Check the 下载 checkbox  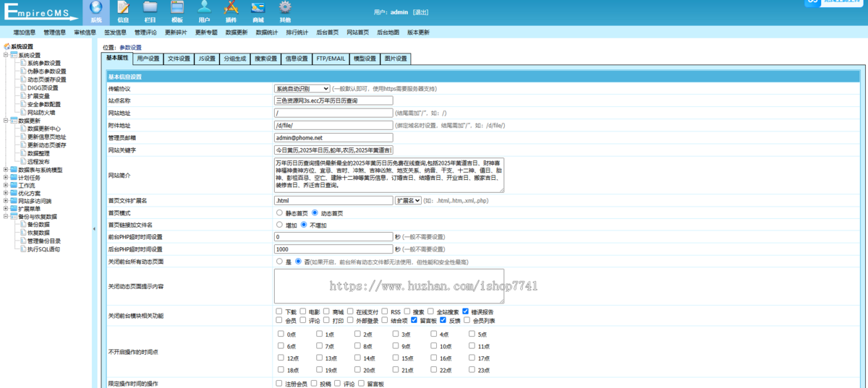279,311
